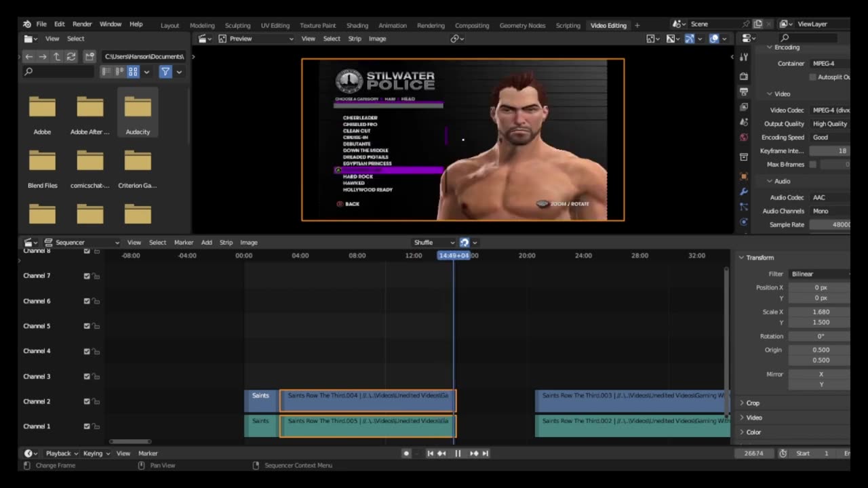Switch to the Animation workspace tab

coord(393,25)
